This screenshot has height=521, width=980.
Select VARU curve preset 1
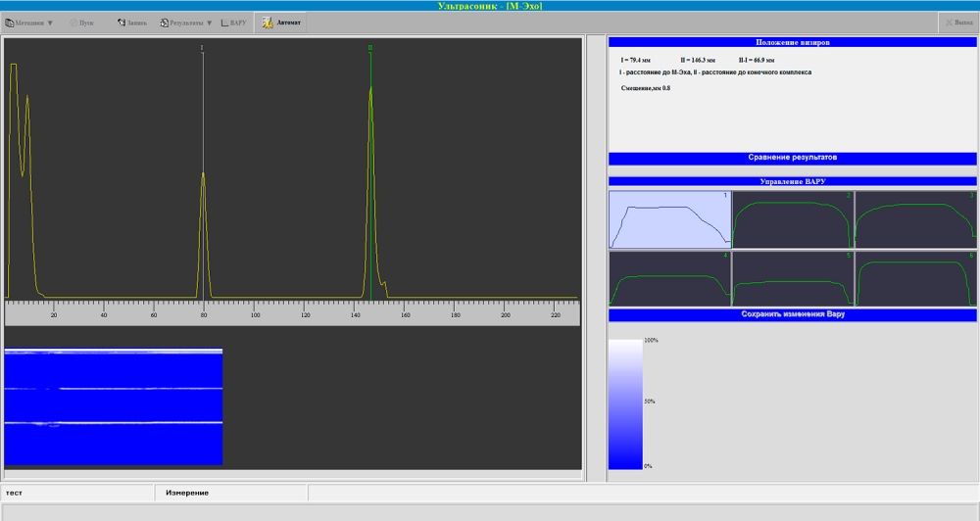[x=669, y=219]
